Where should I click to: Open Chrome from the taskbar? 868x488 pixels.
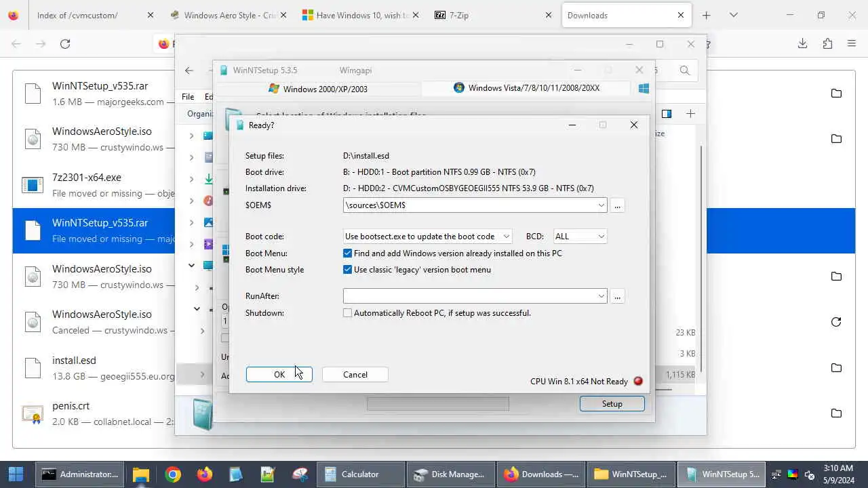173,474
